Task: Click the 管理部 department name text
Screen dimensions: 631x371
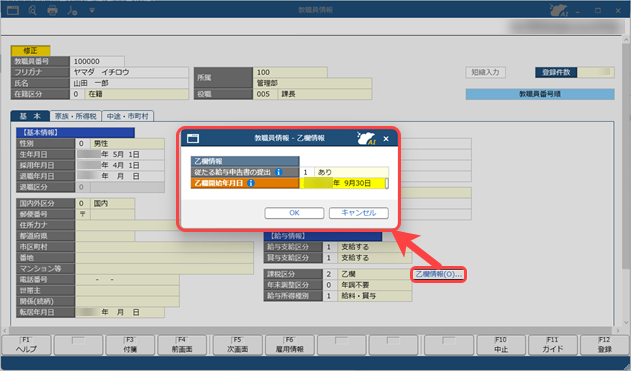Action: [x=267, y=83]
